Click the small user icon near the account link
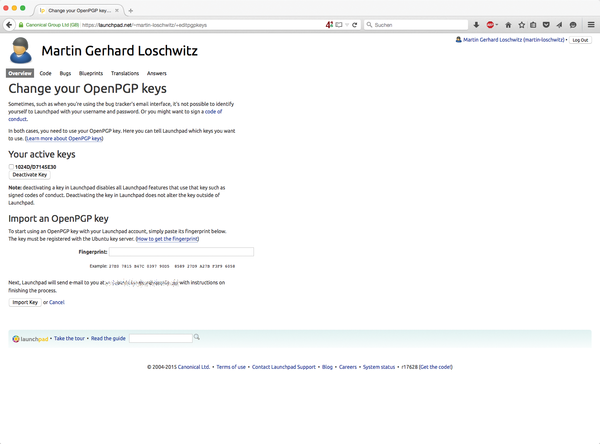 pyautogui.click(x=458, y=40)
